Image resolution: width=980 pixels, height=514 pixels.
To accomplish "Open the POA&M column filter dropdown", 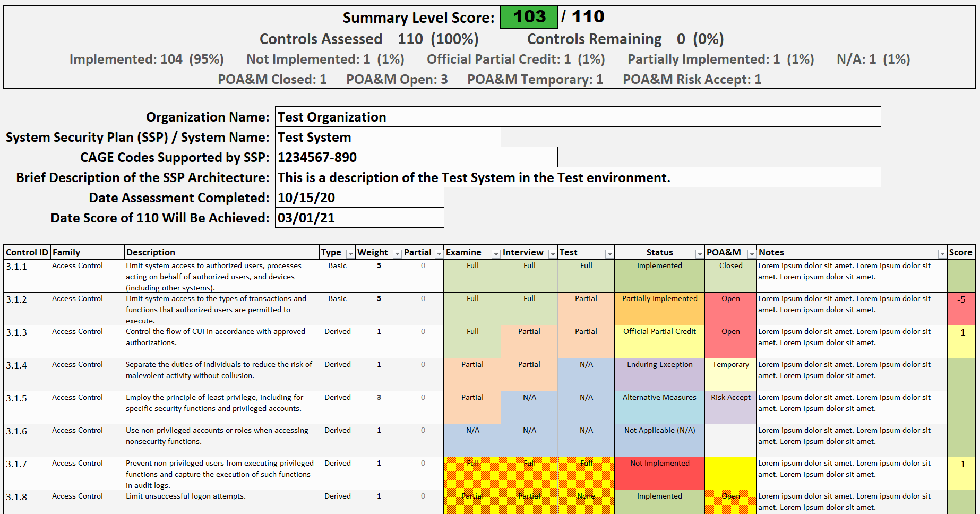I will pos(751,254).
